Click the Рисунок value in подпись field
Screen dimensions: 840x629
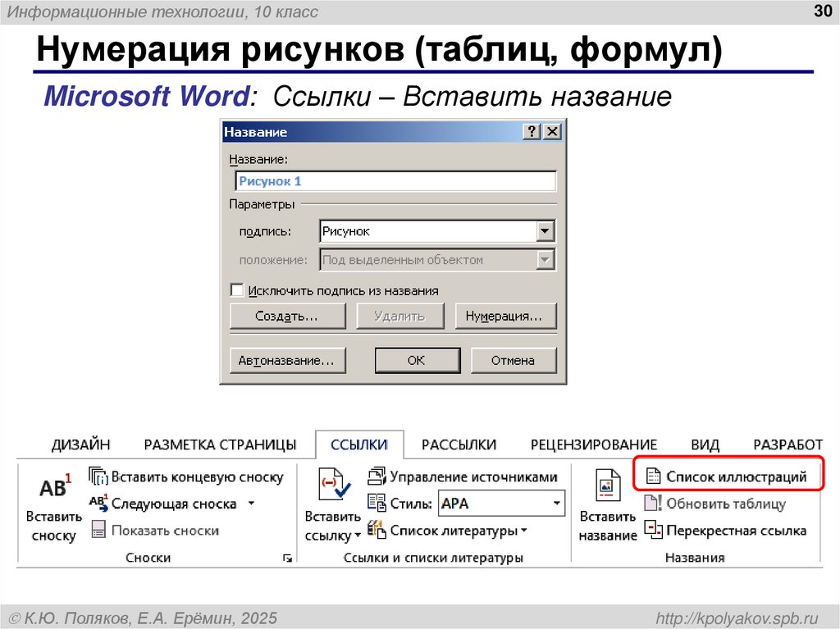click(x=346, y=231)
